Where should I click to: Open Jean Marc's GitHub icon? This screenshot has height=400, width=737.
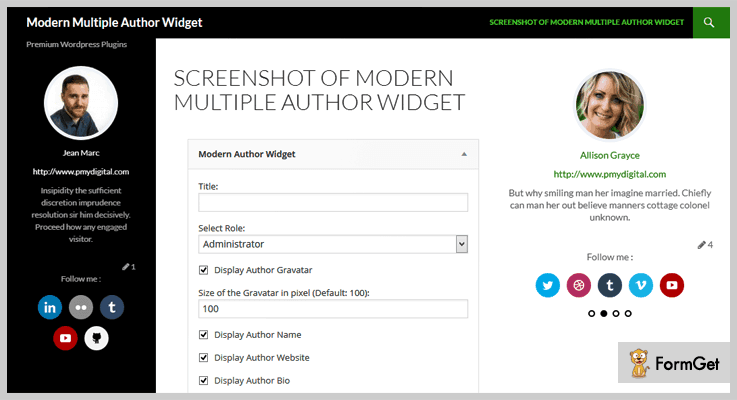[96, 338]
